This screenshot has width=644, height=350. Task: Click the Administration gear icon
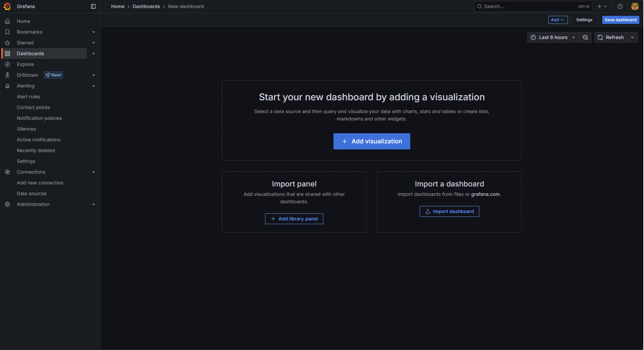tap(7, 204)
